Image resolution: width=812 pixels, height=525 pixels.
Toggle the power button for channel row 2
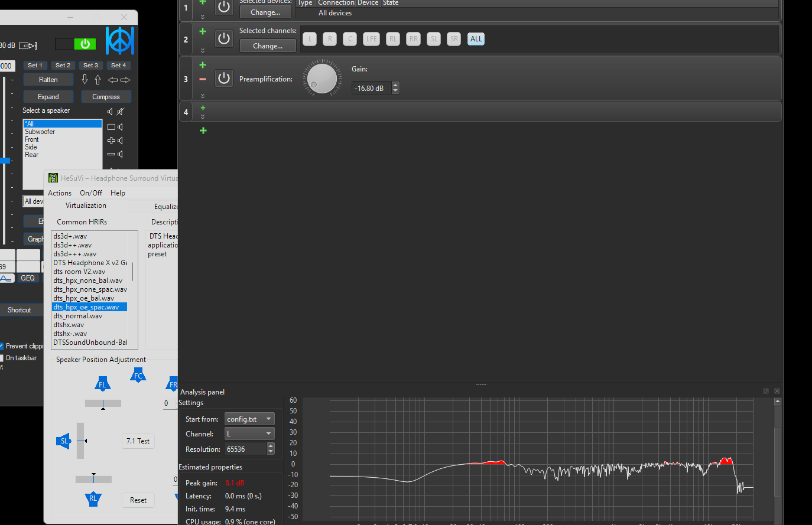pos(224,38)
